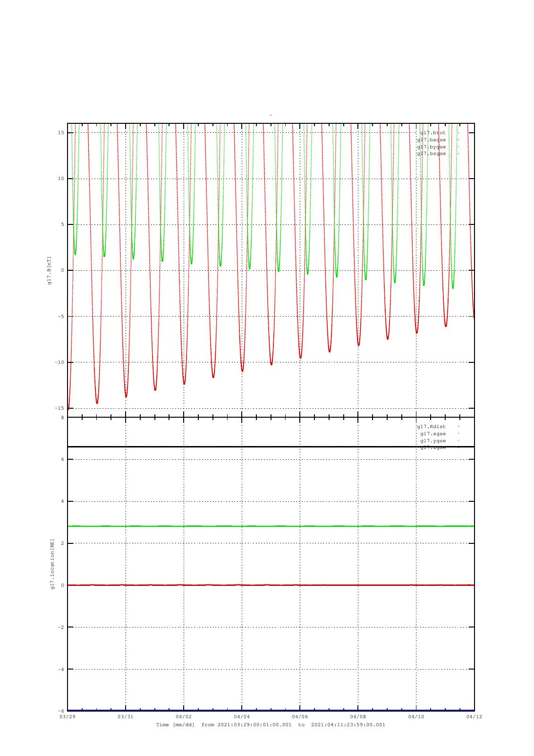Click the g17.bxgse legend entry
This screenshot has height=756, width=534.
pos(432,140)
